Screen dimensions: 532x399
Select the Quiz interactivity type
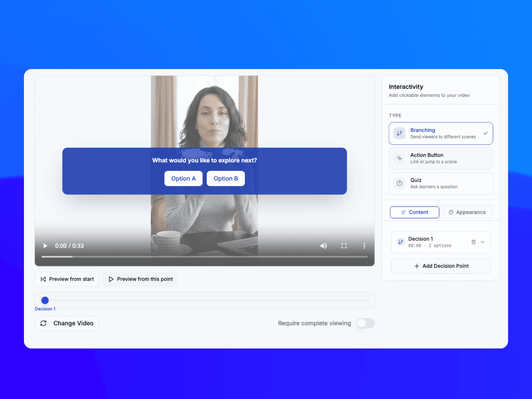[x=441, y=183]
